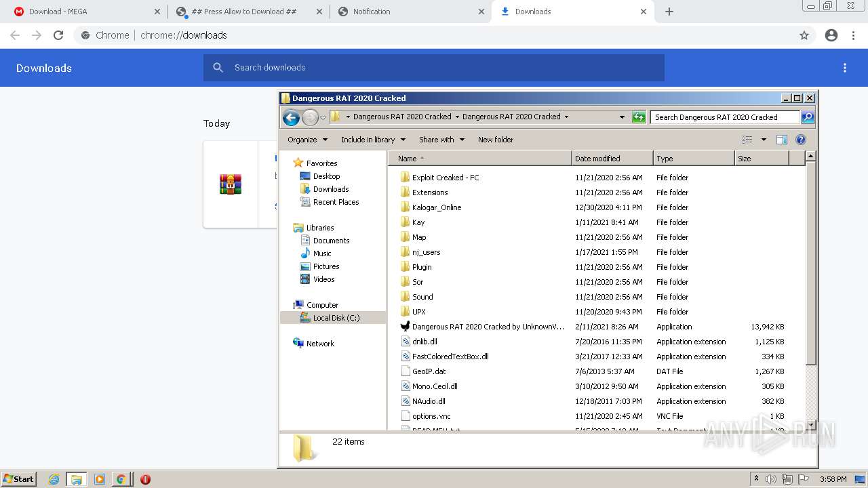Image resolution: width=868 pixels, height=488 pixels.
Task: Toggle the preview pane icon
Action: coord(782,140)
